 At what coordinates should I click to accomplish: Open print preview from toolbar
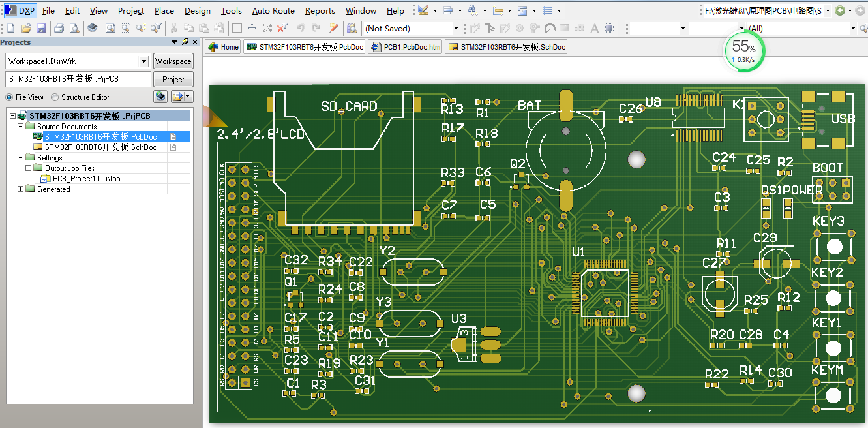click(74, 28)
